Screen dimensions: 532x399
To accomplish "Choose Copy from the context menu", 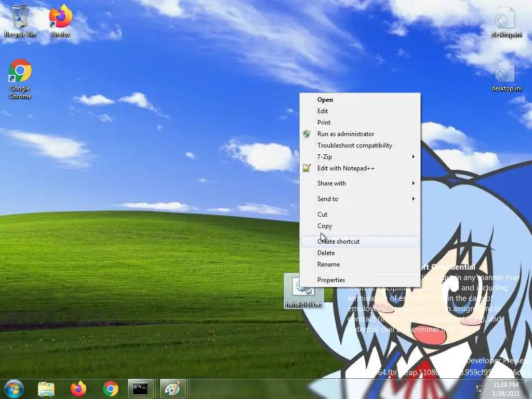I will point(360,226).
